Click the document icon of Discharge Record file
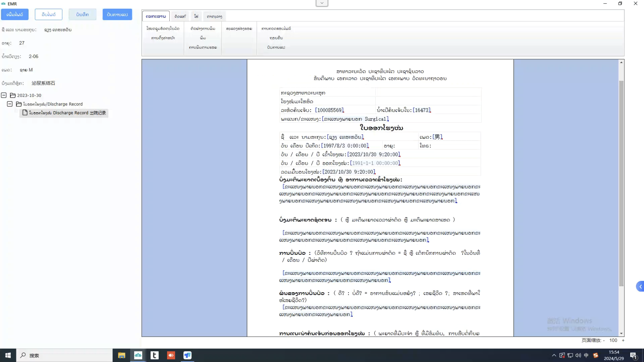644x362 pixels. tap(25, 113)
